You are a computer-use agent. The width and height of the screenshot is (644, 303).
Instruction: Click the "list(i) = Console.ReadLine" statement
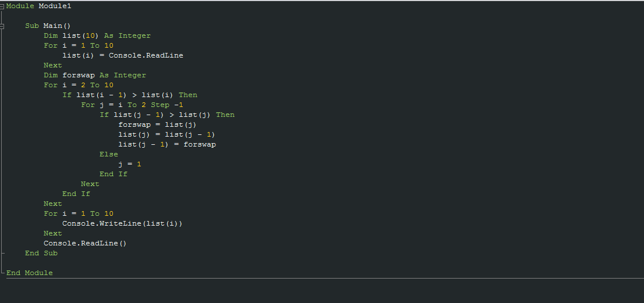[123, 55]
